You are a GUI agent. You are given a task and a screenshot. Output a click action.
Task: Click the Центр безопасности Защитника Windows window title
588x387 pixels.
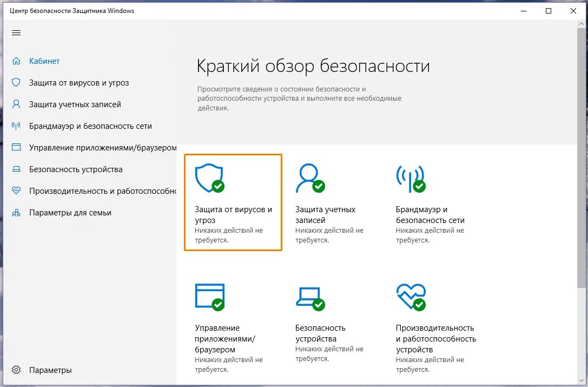[72, 11]
